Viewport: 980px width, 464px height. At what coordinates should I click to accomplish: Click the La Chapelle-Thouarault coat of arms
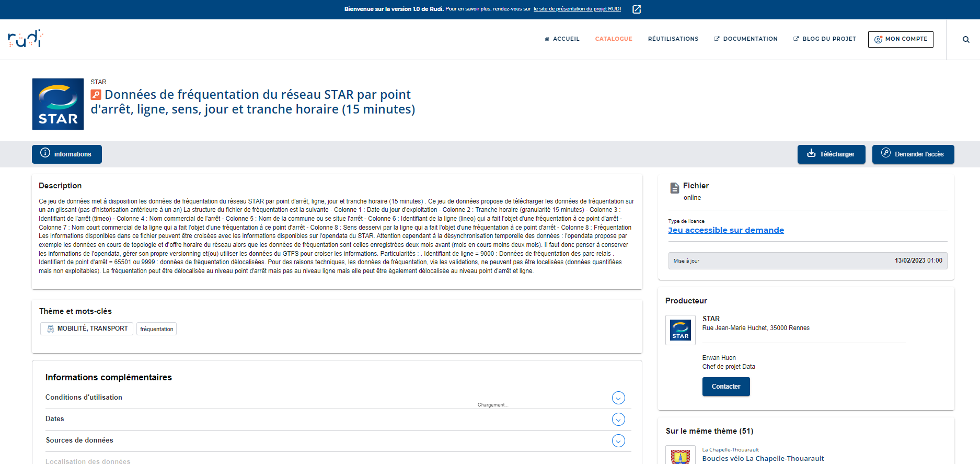[681, 456]
